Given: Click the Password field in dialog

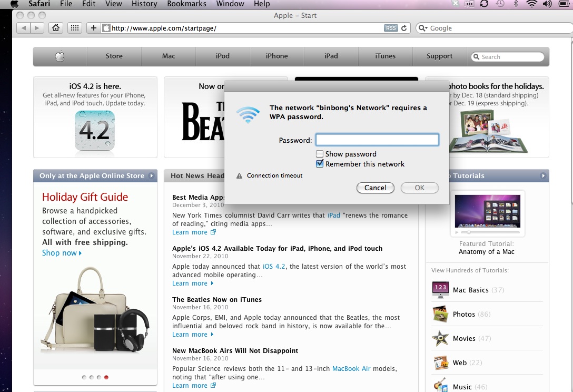Looking at the screenshot, I should point(377,140).
